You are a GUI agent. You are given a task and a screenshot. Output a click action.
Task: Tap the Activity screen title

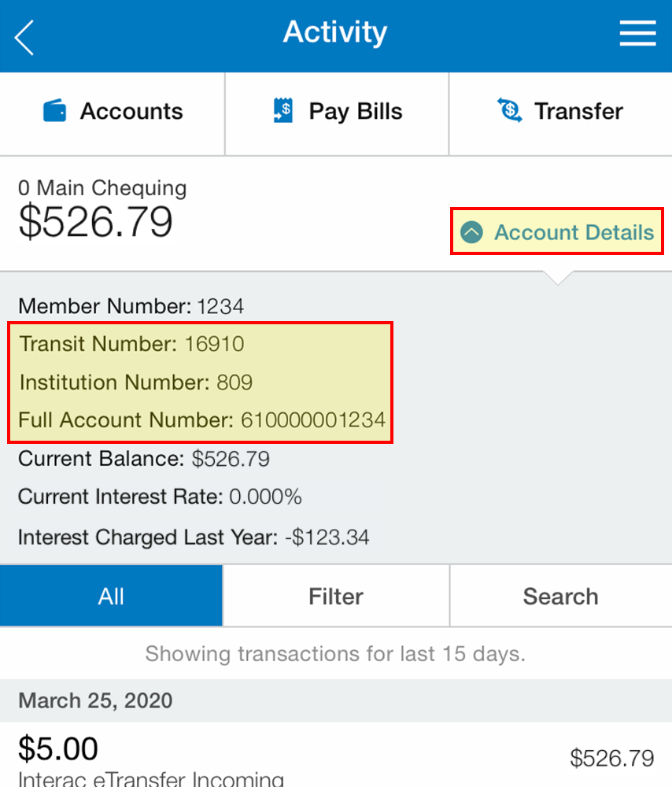335,33
